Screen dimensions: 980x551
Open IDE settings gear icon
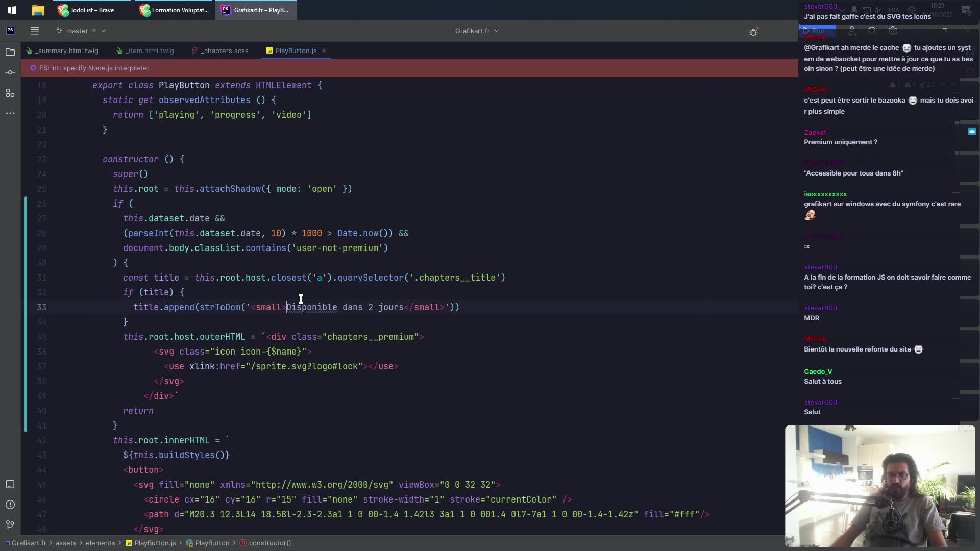click(x=893, y=31)
